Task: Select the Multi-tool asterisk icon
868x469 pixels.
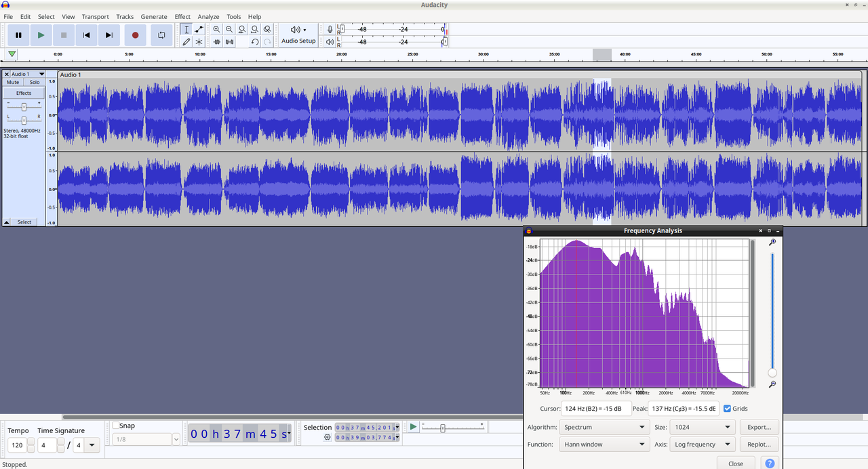Action: pos(199,41)
